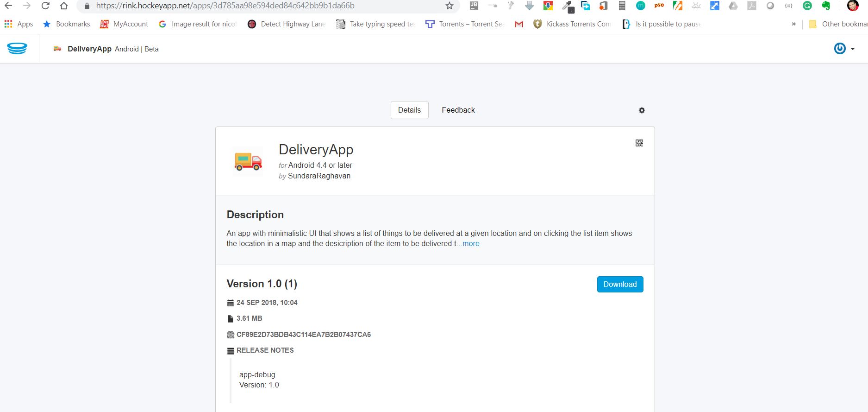
Task: Open Apps shortcut in bookmarks bar
Action: pos(19,24)
